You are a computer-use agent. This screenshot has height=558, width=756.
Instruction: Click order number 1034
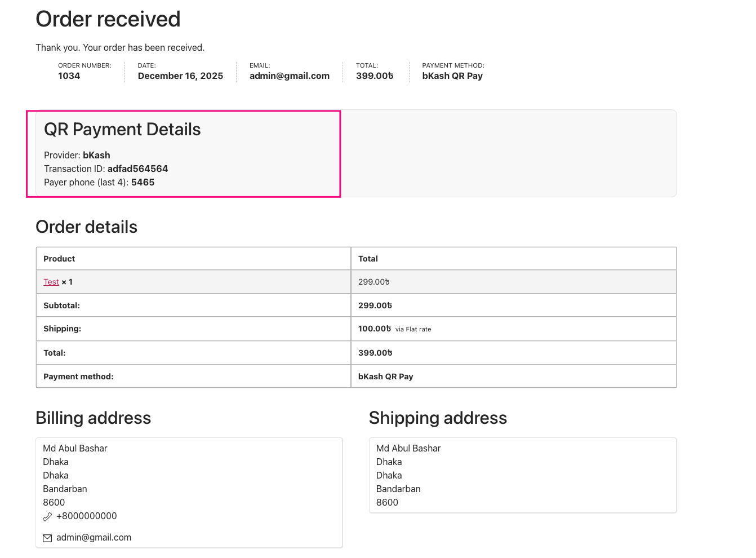[x=69, y=76]
